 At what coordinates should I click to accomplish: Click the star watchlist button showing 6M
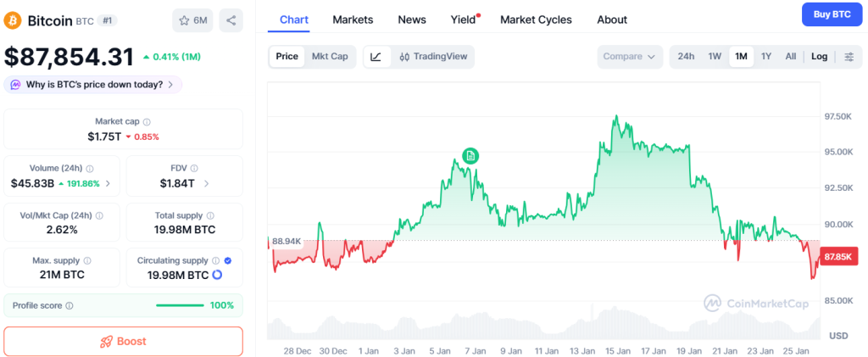click(x=192, y=20)
